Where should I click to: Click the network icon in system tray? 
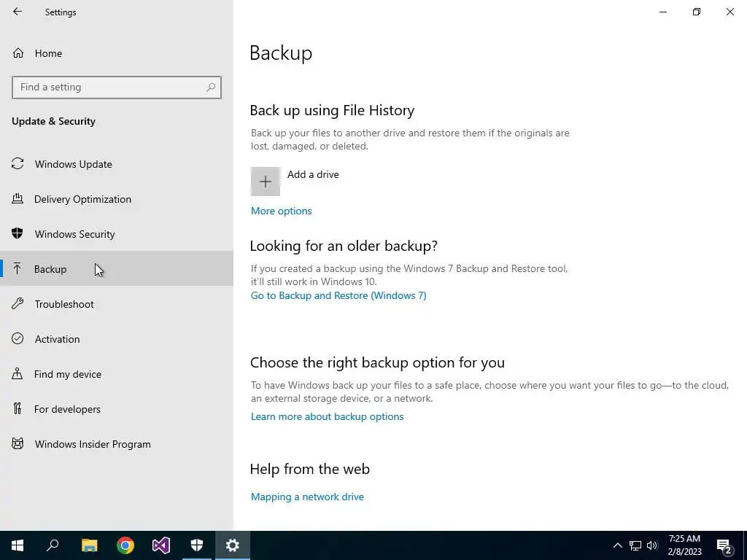tap(635, 545)
